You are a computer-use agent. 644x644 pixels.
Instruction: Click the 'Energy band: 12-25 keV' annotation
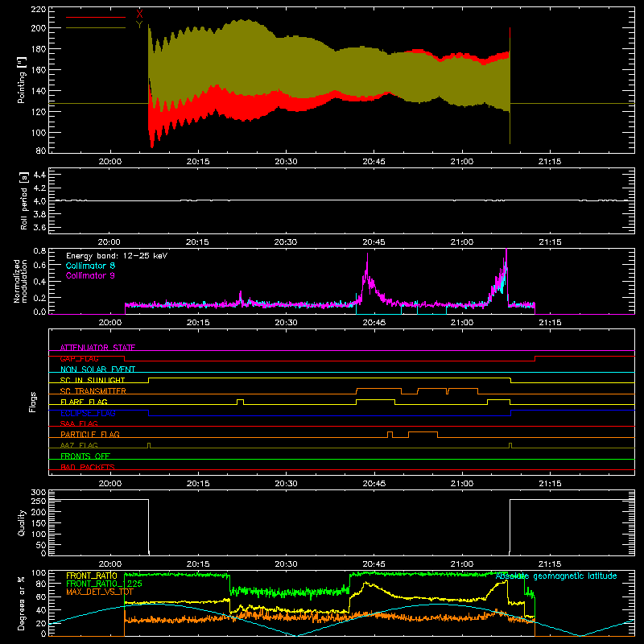click(x=117, y=256)
